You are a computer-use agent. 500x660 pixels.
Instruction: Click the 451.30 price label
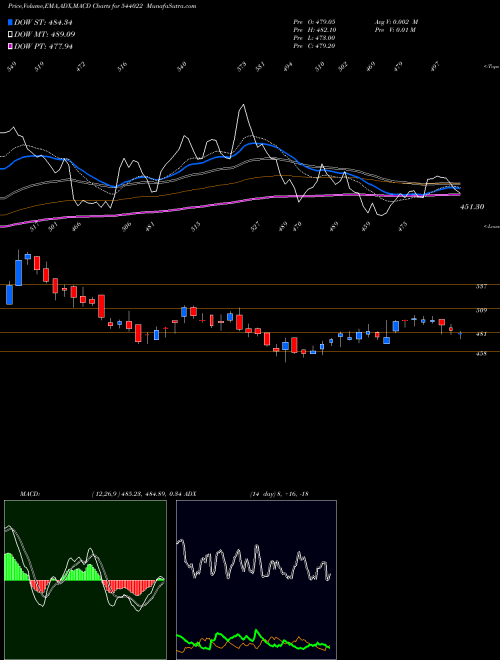pos(472,207)
